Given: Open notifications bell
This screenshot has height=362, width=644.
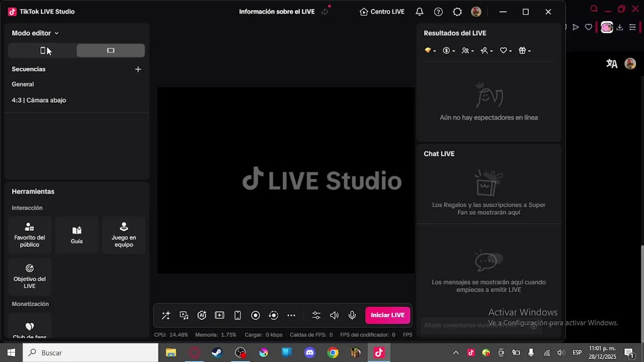Looking at the screenshot, I should [x=419, y=12].
